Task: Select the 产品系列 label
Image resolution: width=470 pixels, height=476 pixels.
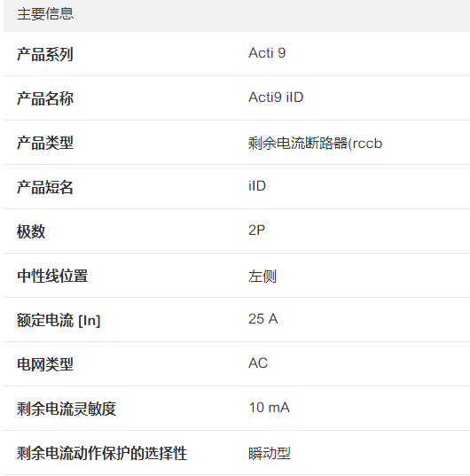Action: tap(45, 54)
